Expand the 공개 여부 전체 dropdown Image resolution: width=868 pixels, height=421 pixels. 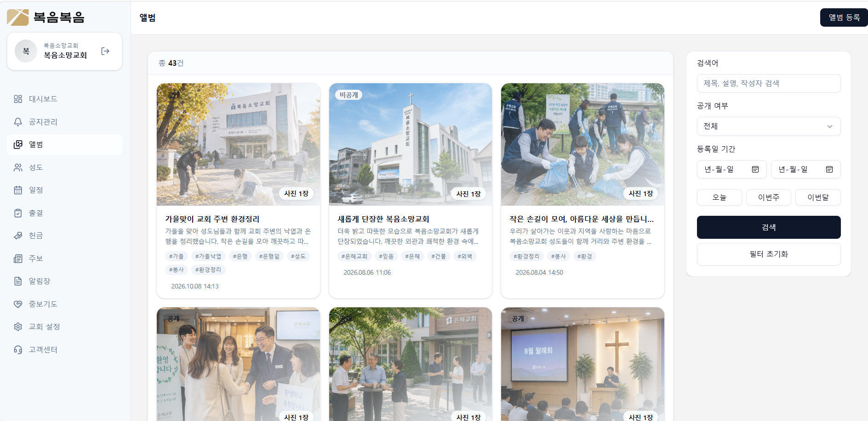point(769,127)
